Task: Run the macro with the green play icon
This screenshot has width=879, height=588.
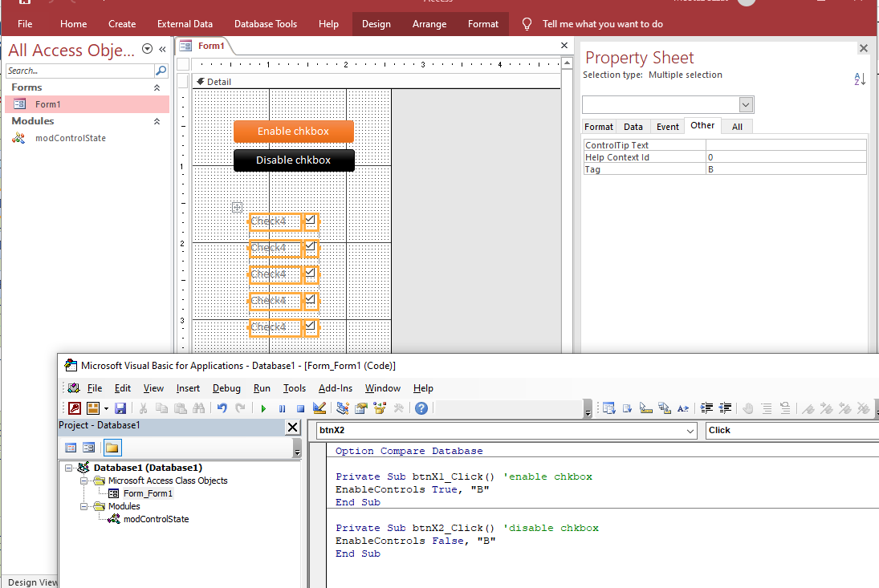Action: point(263,408)
